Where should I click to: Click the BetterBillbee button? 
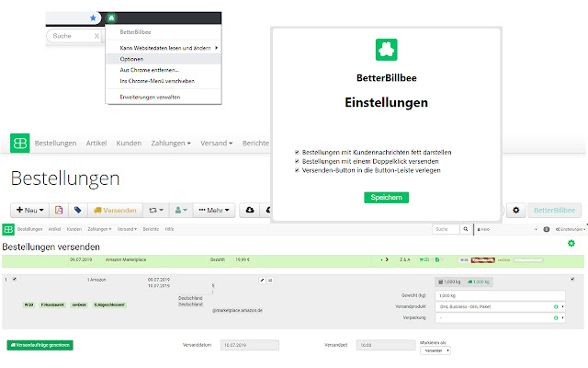[x=554, y=210]
